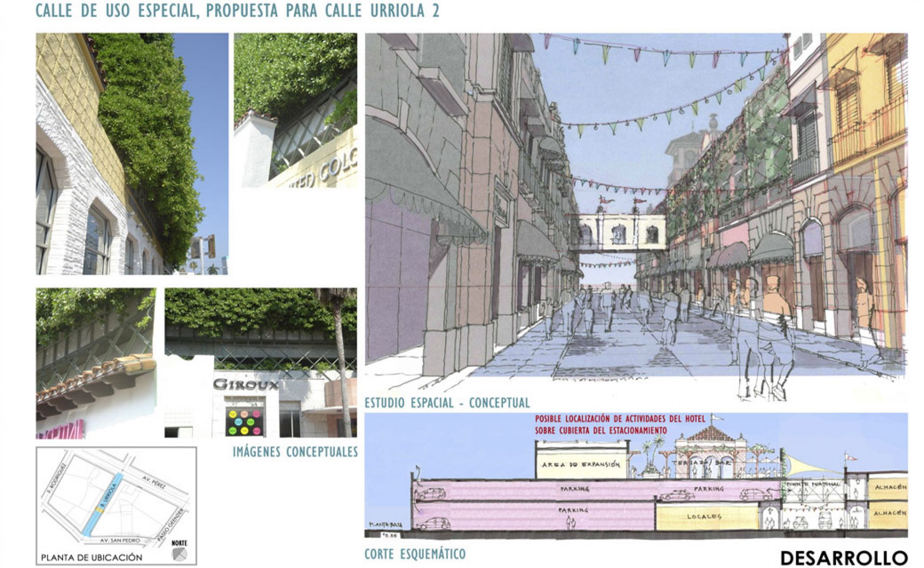The width and height of the screenshot is (924, 568).
Task: Click the blue highlighted Urriola street on the map
Action: click(91, 523)
